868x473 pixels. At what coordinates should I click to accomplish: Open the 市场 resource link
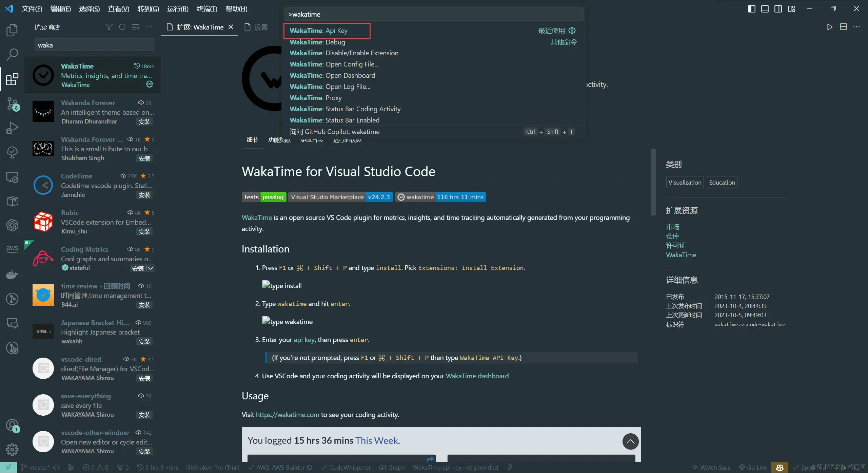click(x=673, y=227)
